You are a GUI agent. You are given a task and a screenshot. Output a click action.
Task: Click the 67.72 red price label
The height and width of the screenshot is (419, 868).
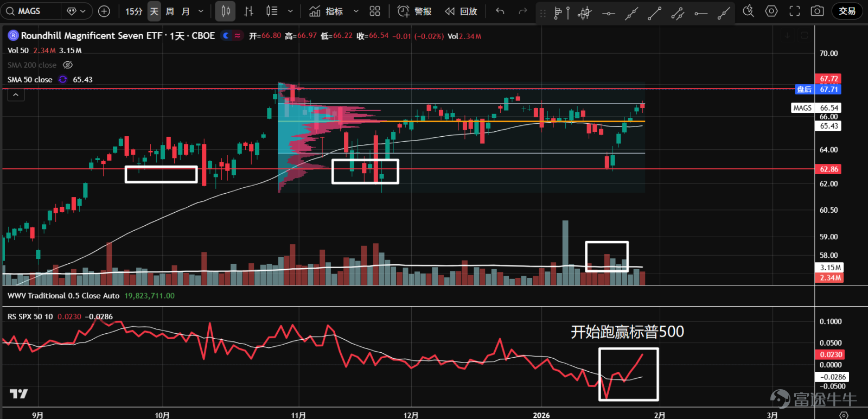[828, 79]
